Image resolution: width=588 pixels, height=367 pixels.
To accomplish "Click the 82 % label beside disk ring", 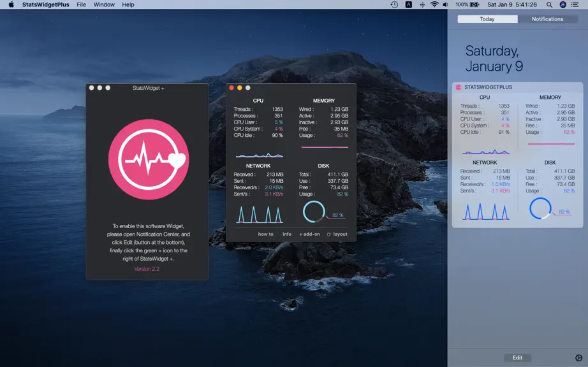I will (337, 215).
